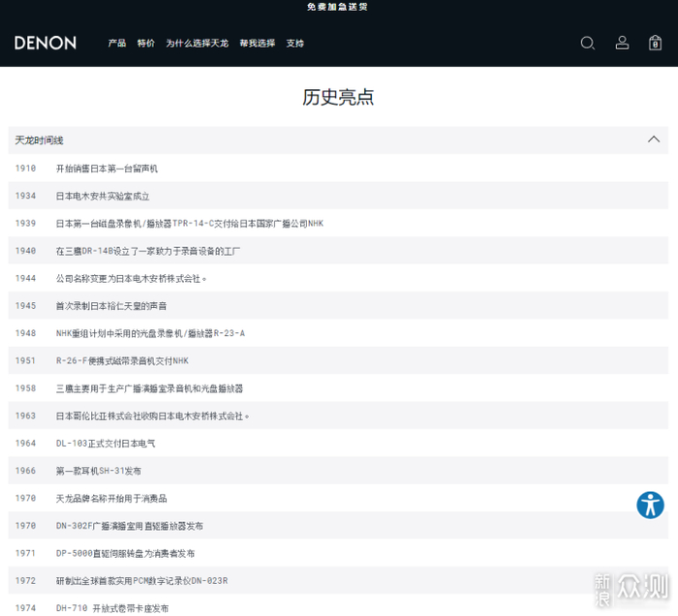Screen dimensions: 678x616
Task: Open the search icon in header
Action: click(x=588, y=44)
